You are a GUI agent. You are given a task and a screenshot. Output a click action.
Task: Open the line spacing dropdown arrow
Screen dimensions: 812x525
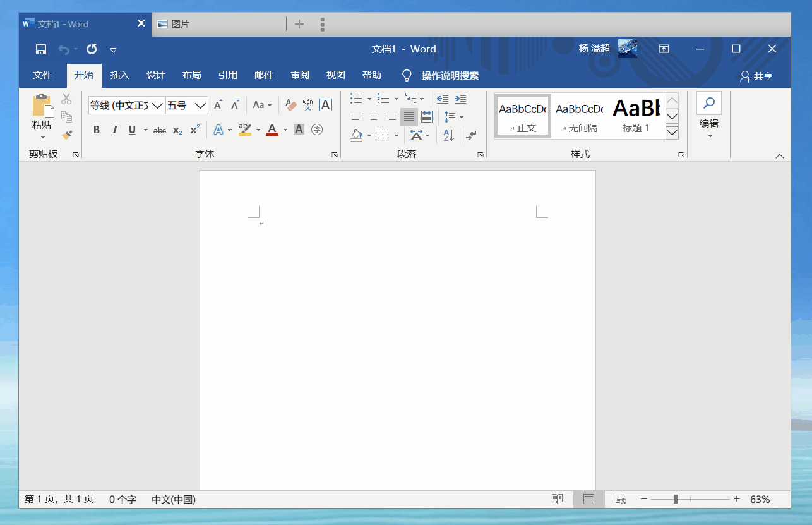point(462,117)
